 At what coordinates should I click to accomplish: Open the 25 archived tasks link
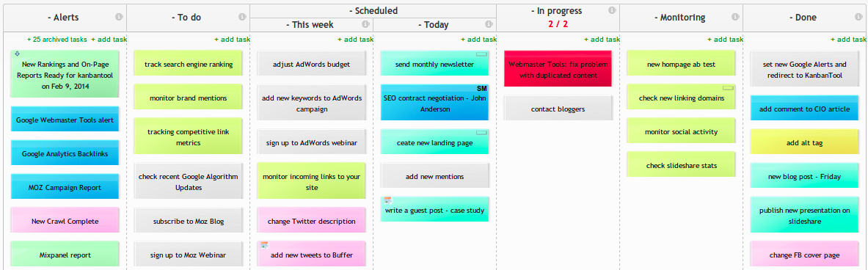(57, 40)
